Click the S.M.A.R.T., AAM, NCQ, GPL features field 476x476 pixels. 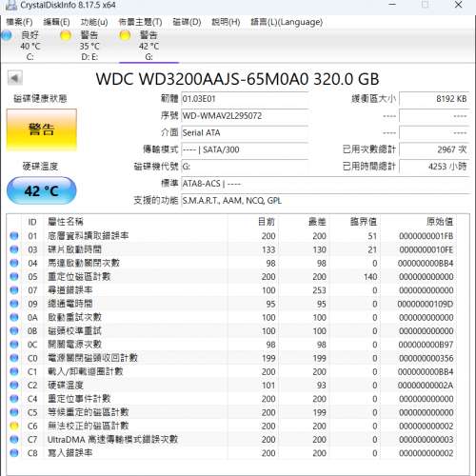326,201
